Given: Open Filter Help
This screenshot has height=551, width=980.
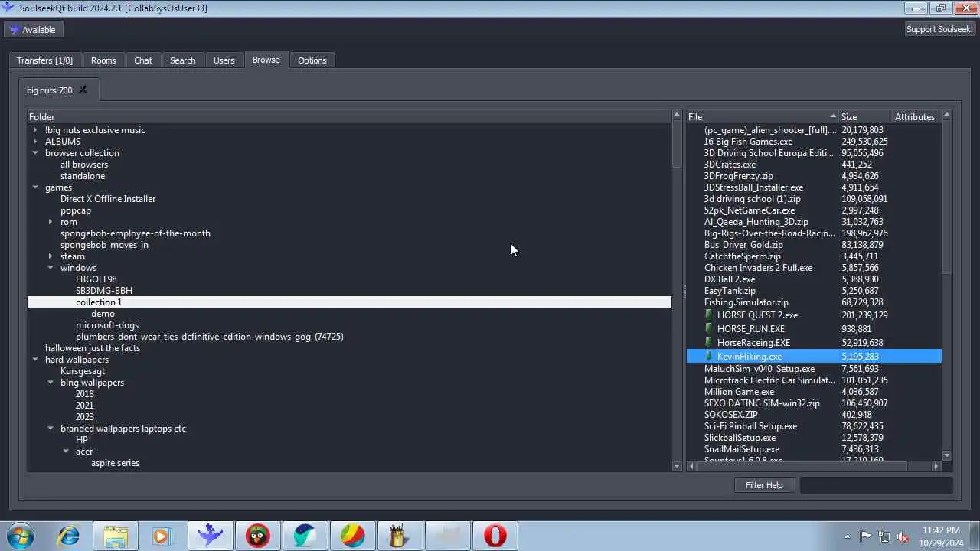Looking at the screenshot, I should point(764,485).
